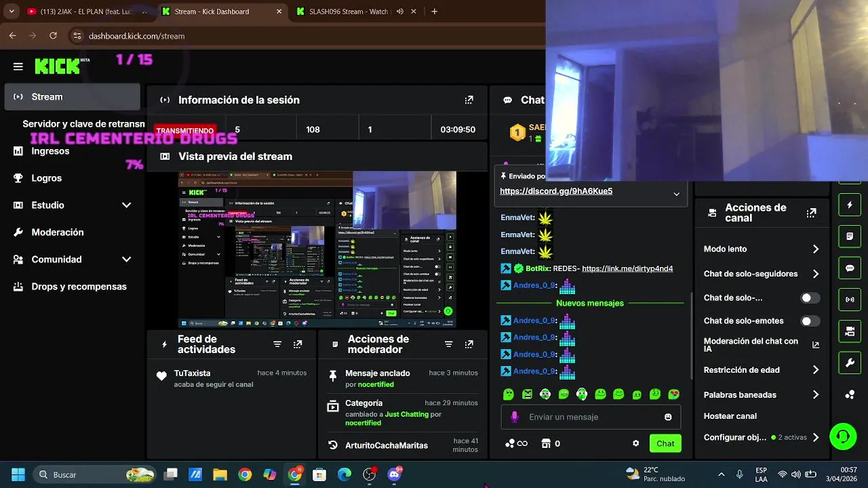
Task: Filter the Feed de actividades panel
Action: (277, 344)
